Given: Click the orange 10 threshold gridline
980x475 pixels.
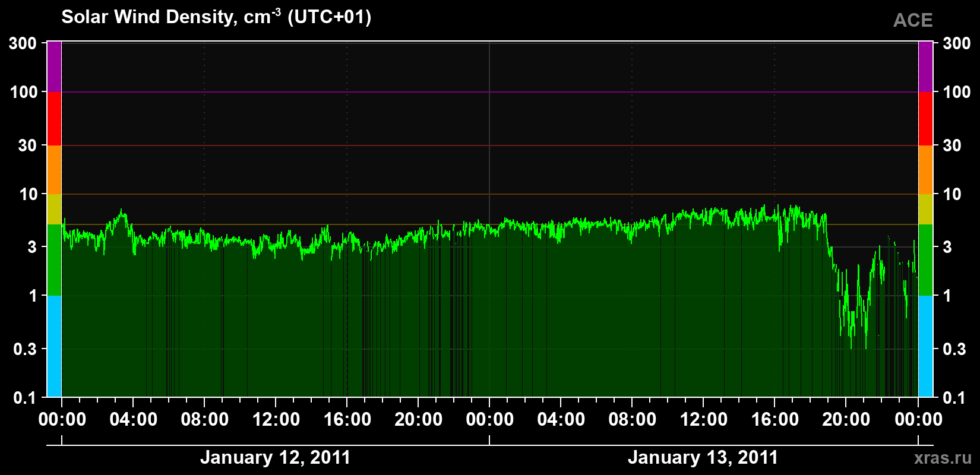Looking at the screenshot, I should [x=490, y=194].
